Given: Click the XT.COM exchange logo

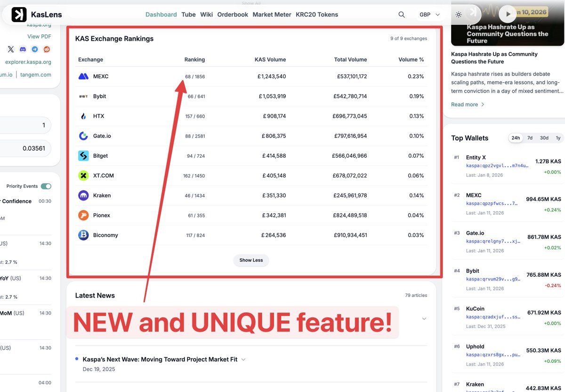Looking at the screenshot, I should pos(83,176).
